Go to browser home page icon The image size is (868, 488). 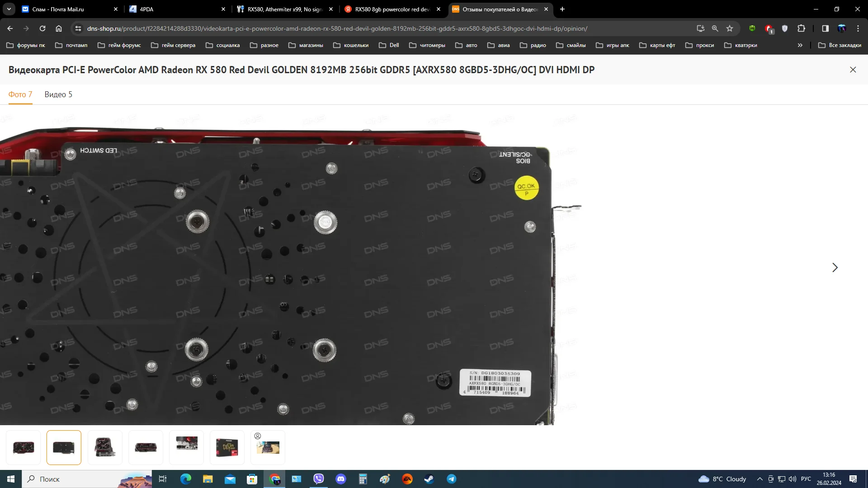click(x=59, y=28)
